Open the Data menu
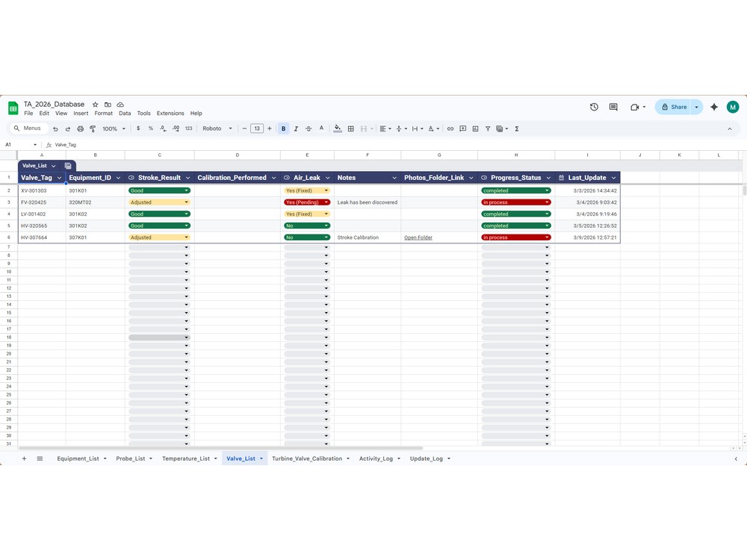The height and width of the screenshot is (560, 747). [125, 113]
